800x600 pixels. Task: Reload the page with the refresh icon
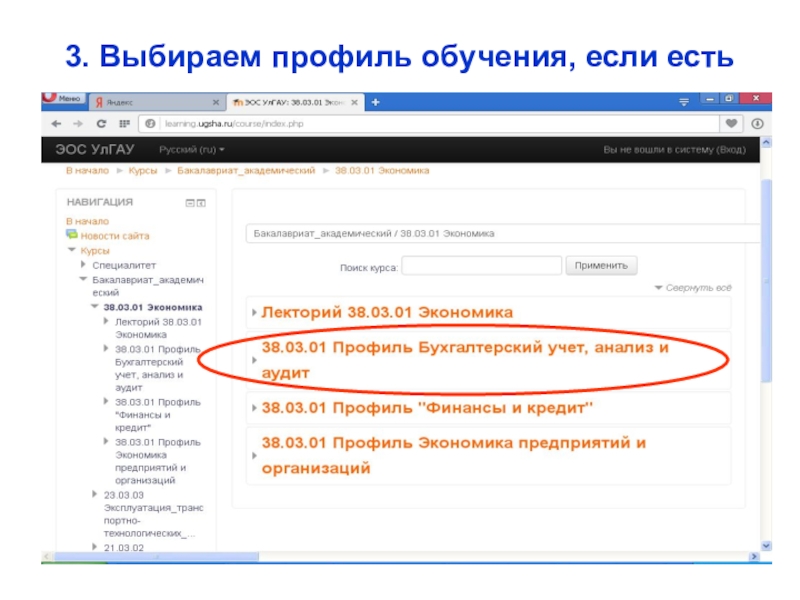(x=101, y=123)
